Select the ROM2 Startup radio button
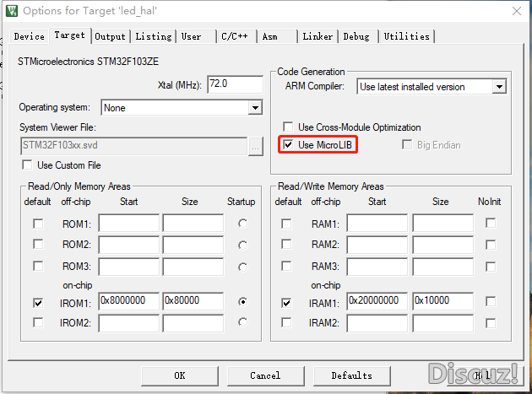This screenshot has width=532, height=394. tap(242, 246)
